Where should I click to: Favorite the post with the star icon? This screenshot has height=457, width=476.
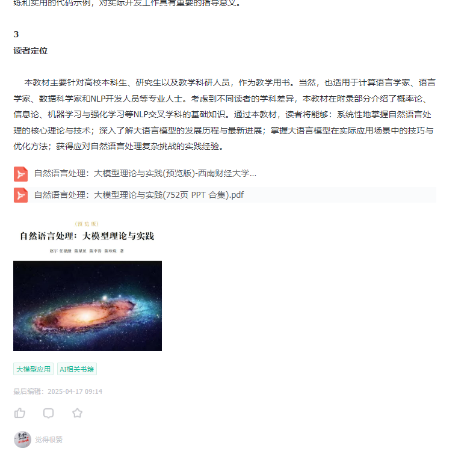point(78,413)
